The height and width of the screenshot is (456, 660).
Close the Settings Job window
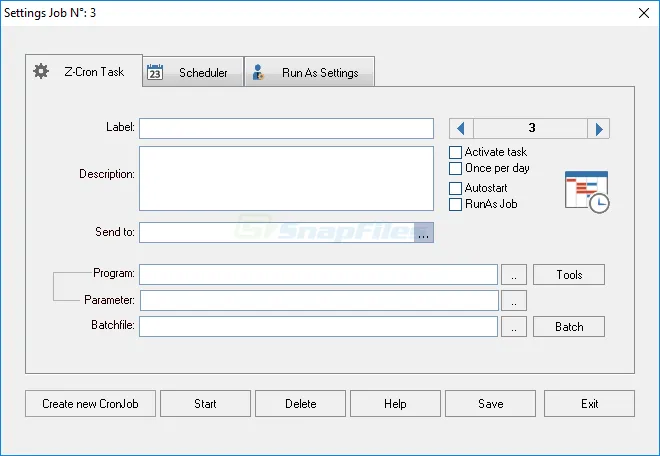pyautogui.click(x=644, y=13)
